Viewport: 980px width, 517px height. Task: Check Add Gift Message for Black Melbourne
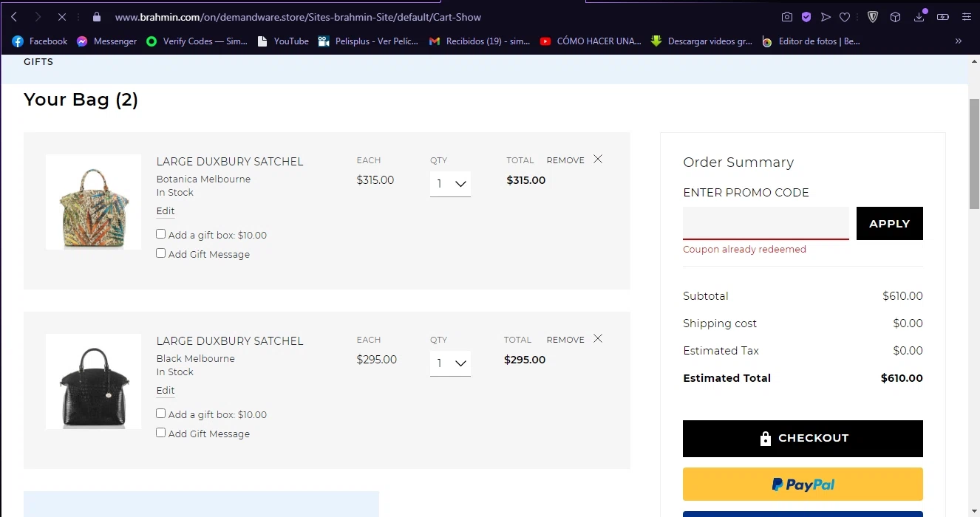pyautogui.click(x=161, y=433)
